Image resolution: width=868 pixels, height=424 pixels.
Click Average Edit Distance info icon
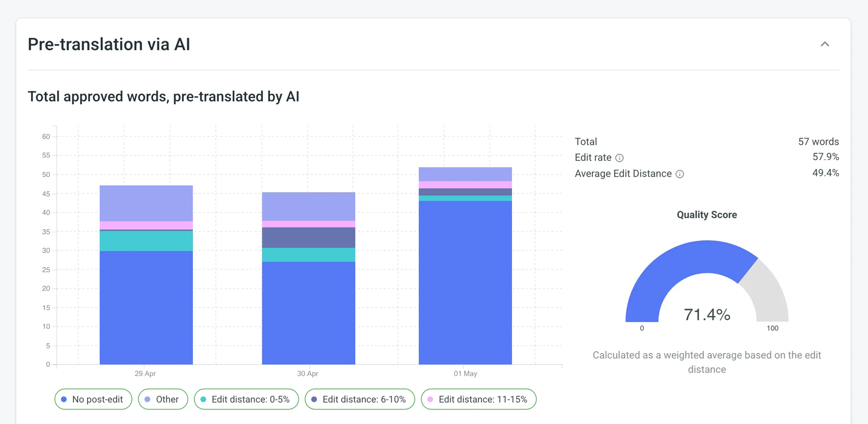click(x=679, y=174)
